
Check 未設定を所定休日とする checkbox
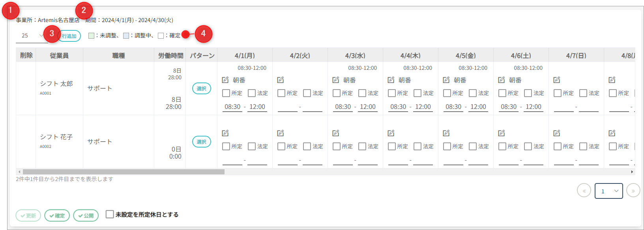(x=110, y=214)
